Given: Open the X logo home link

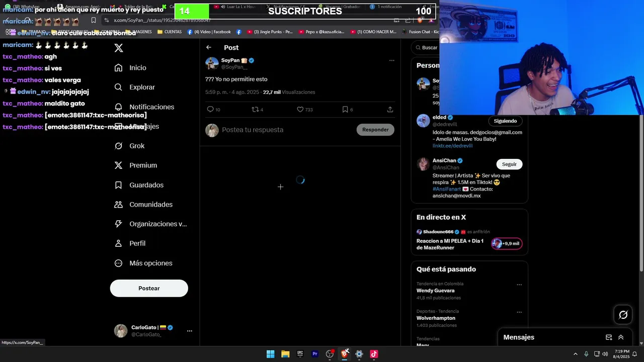Looking at the screenshot, I should [119, 48].
